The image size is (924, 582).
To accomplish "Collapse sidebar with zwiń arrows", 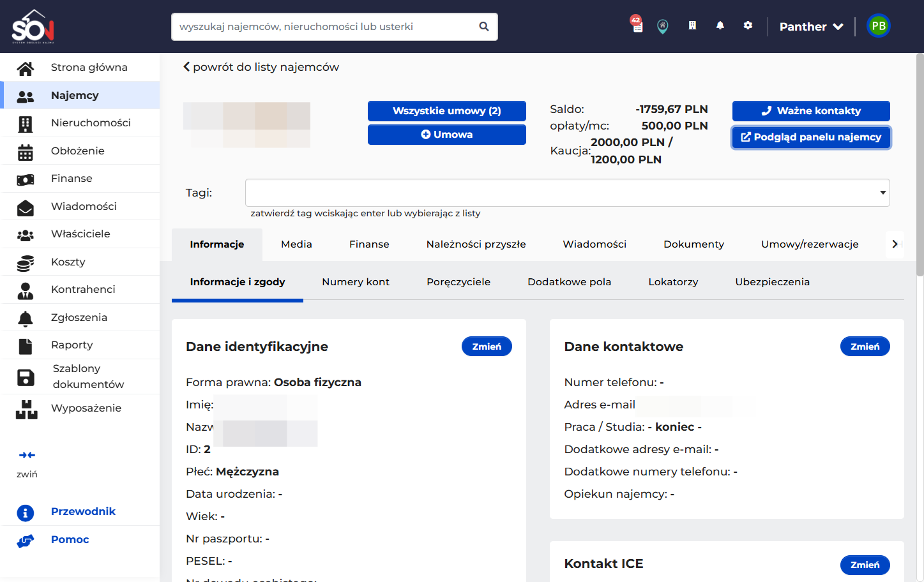I will [27, 455].
